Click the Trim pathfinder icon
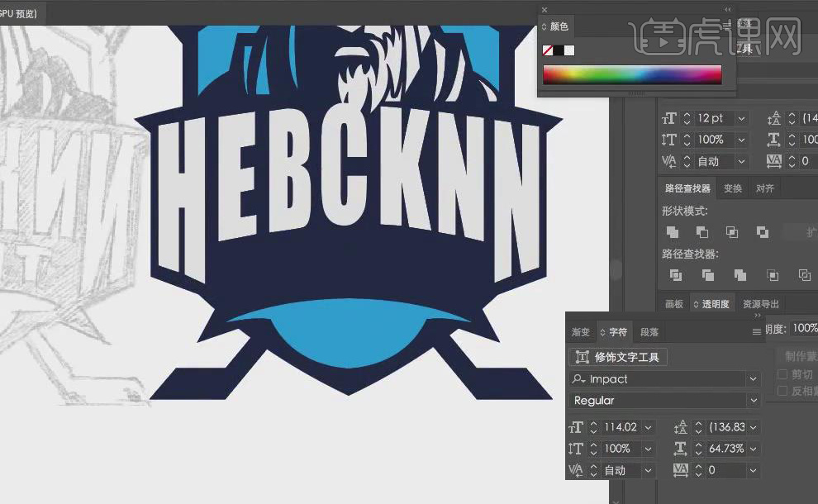Viewport: 818px width, 504px height. click(x=708, y=275)
